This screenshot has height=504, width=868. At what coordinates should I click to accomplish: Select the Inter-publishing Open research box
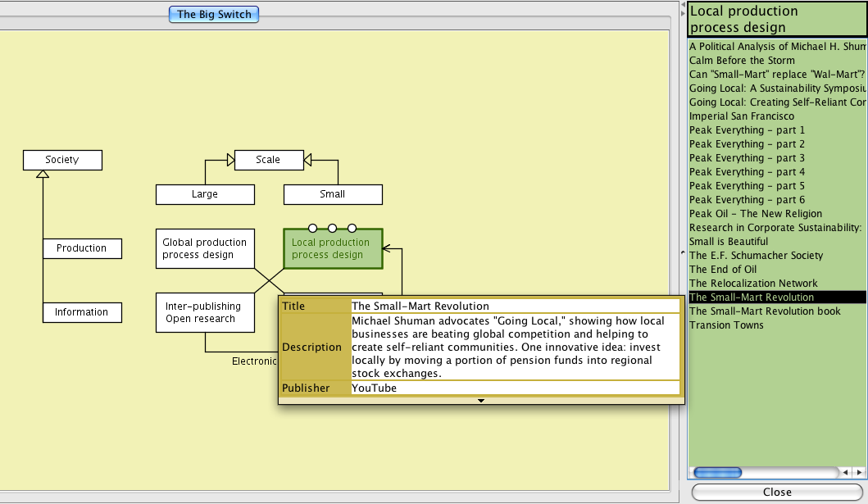pyautogui.click(x=205, y=312)
